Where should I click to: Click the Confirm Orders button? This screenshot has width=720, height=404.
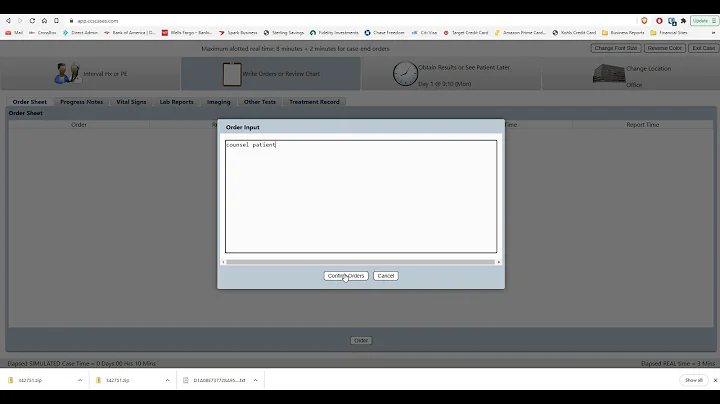pyautogui.click(x=346, y=276)
